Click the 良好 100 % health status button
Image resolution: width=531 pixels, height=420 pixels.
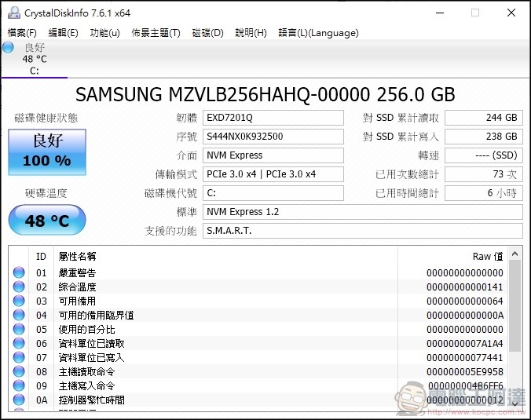pos(47,152)
